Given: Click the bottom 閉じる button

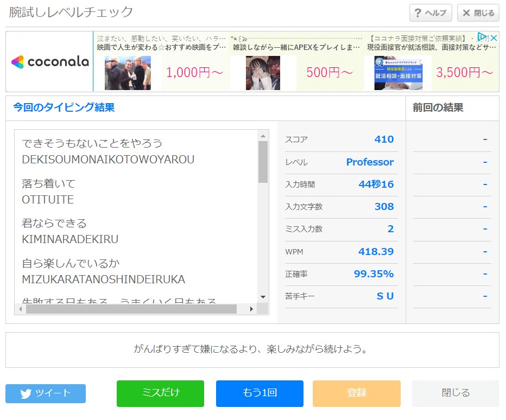Looking at the screenshot, I should (456, 393).
